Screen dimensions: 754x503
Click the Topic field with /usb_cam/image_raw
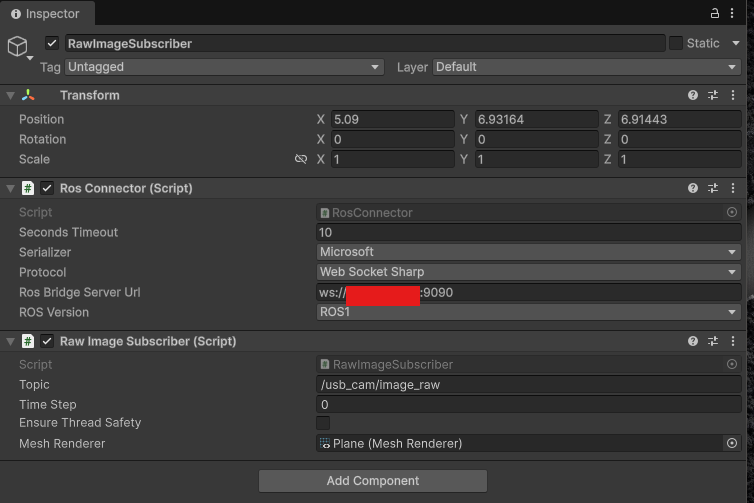point(529,385)
